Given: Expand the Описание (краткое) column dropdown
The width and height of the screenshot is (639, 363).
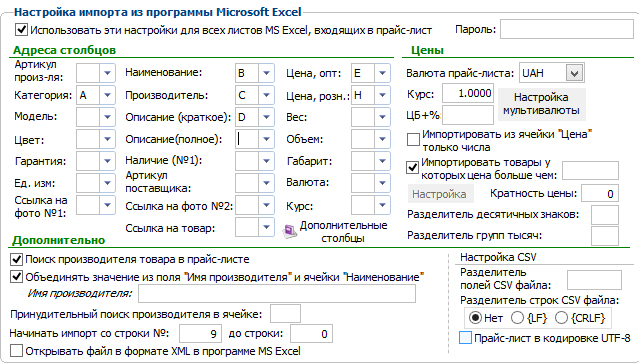Looking at the screenshot, I should 266,117.
